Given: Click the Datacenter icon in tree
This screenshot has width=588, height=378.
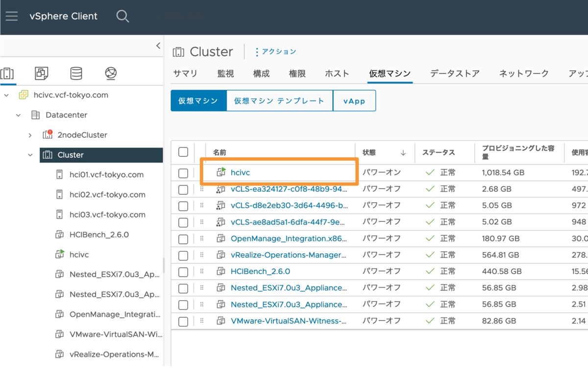Looking at the screenshot, I should (x=35, y=115).
